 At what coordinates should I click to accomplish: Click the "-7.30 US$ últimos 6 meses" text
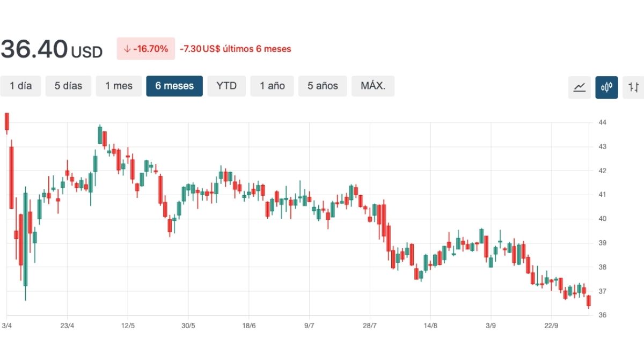(236, 49)
